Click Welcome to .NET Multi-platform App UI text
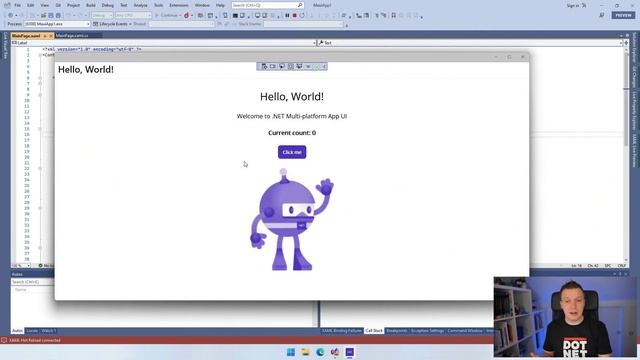This screenshot has height=360, width=640. (292, 116)
